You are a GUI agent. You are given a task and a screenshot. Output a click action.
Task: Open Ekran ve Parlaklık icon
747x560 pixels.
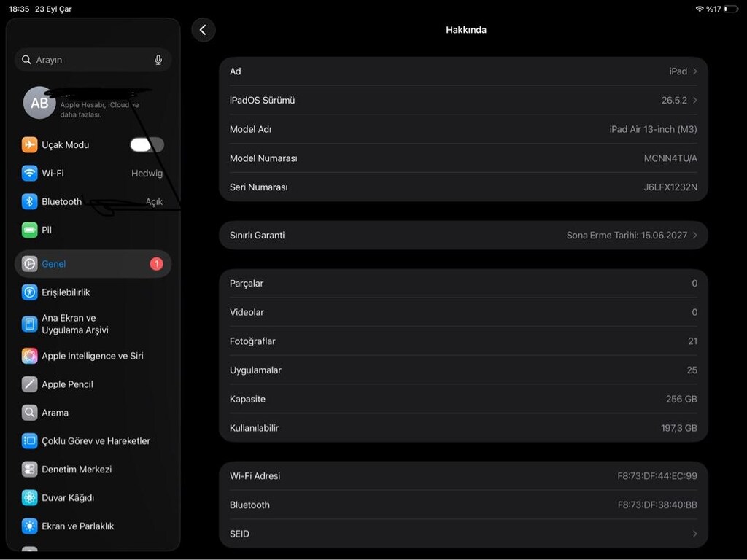click(x=29, y=526)
